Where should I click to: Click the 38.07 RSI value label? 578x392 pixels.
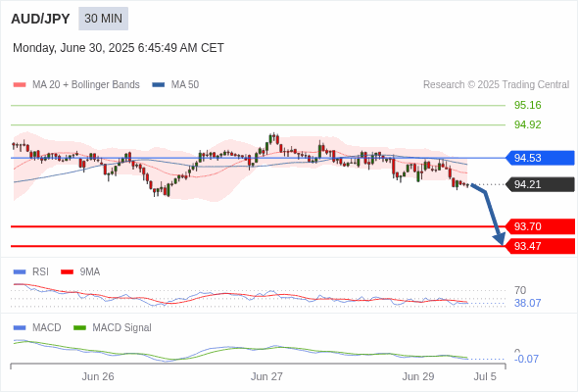click(527, 303)
